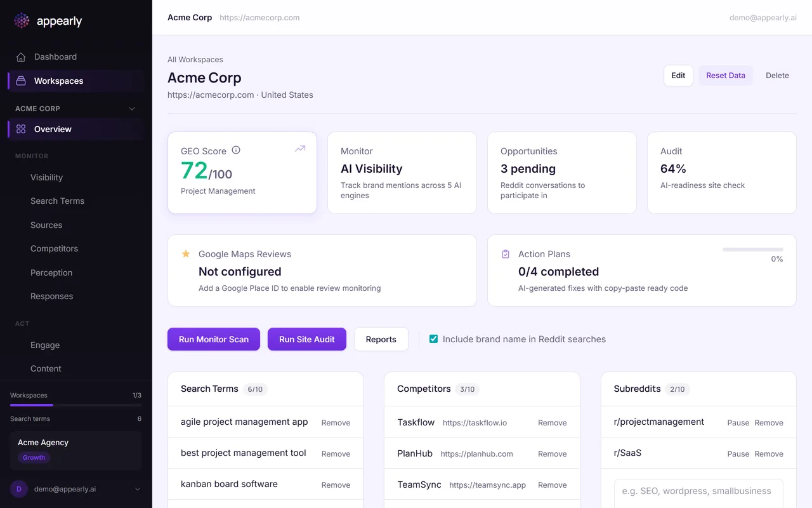This screenshot has height=508, width=812.
Task: Pause the r/SaaS subreddit
Action: (738, 454)
